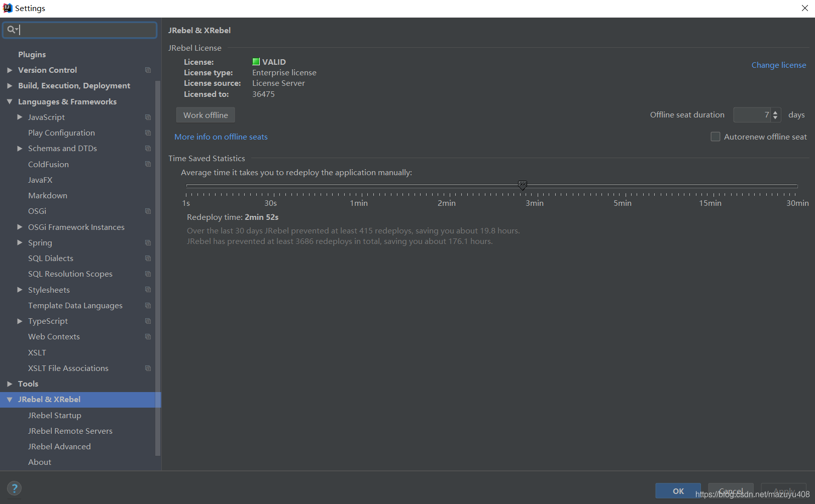Click the project-level icon beside OSGi

(148, 211)
